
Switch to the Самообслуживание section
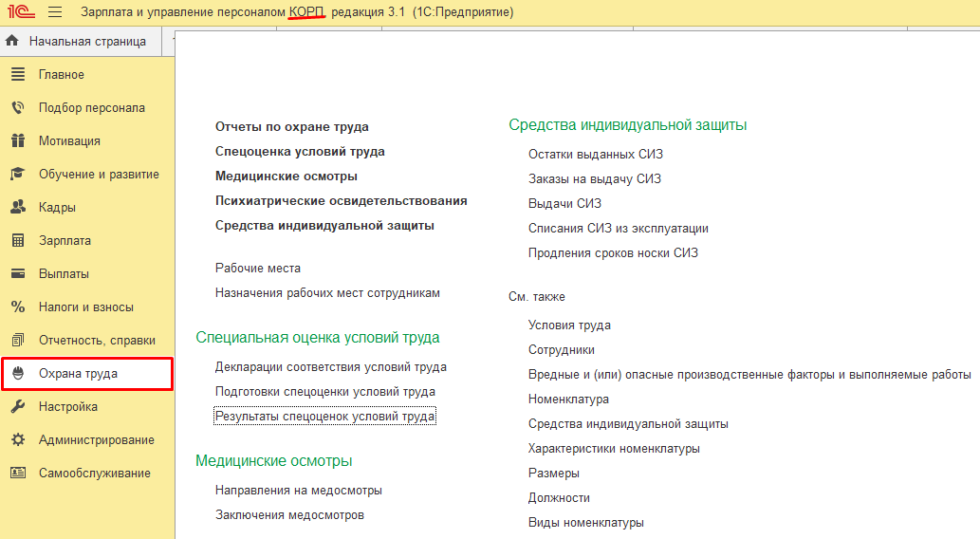(94, 474)
